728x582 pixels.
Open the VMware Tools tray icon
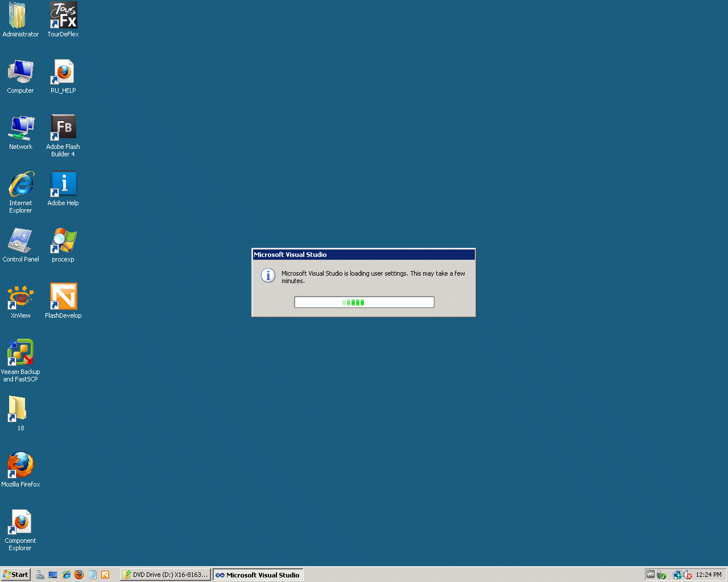(x=651, y=575)
